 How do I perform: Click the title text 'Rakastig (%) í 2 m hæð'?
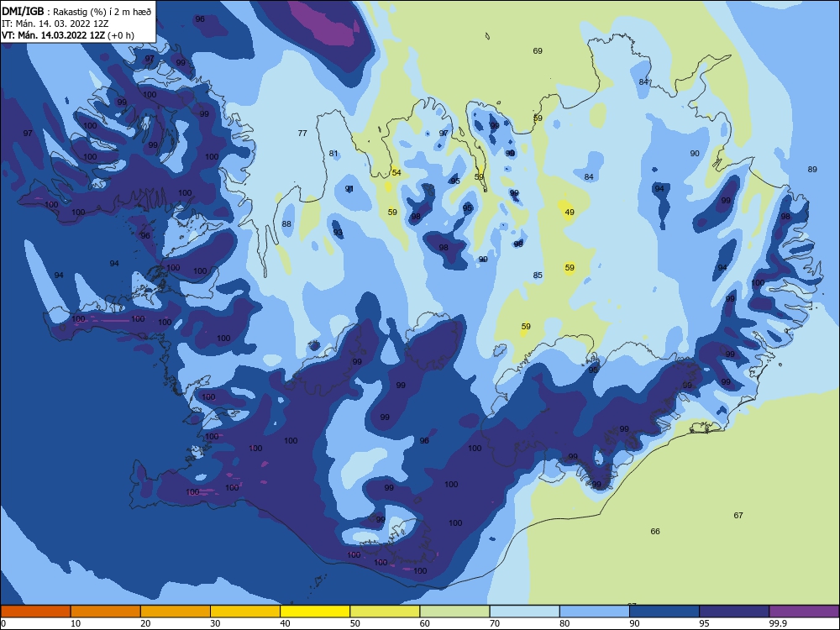pyautogui.click(x=102, y=12)
